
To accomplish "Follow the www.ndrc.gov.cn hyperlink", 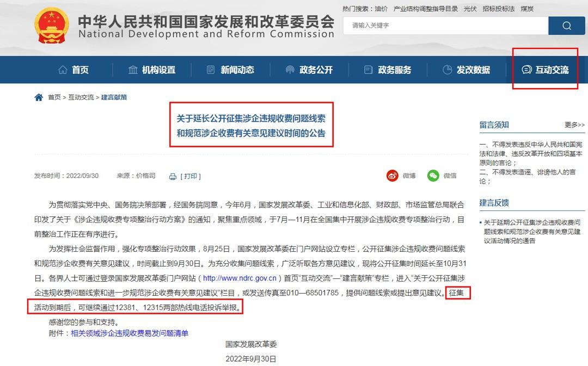I will point(240,278).
